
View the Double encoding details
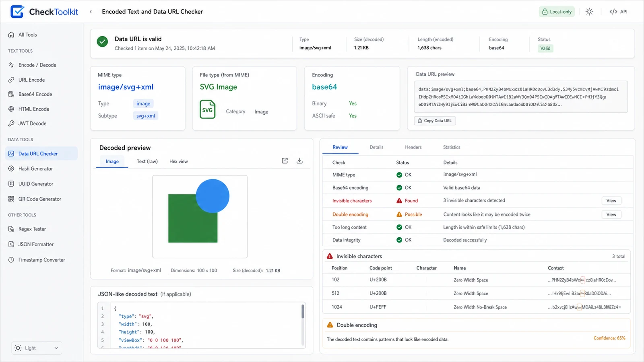point(611,214)
